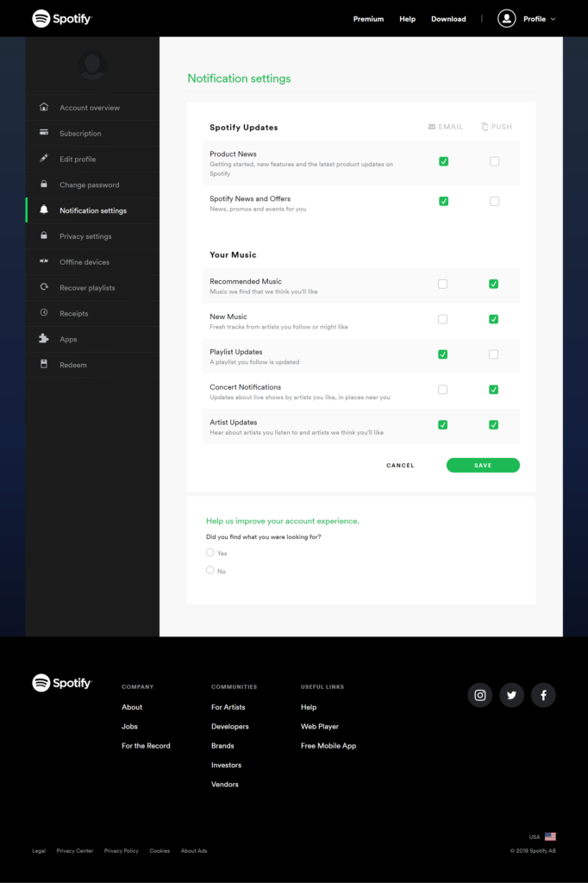
Task: Enable email for Recommended Music
Action: click(x=443, y=284)
